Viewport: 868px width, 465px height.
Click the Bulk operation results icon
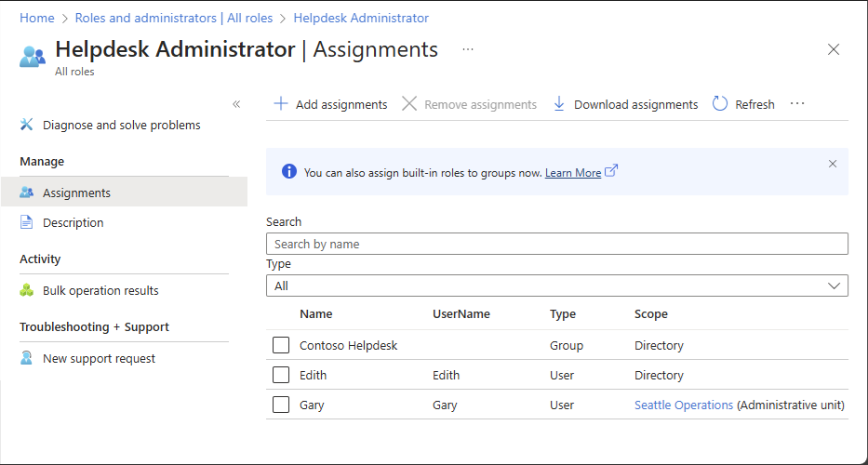tap(27, 290)
